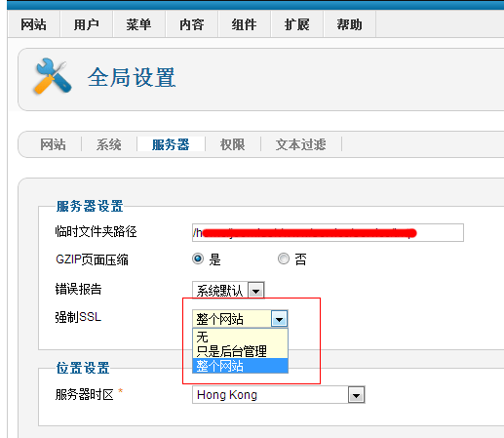Switch to the 系统 tab
The height and width of the screenshot is (438, 504).
[x=109, y=144]
